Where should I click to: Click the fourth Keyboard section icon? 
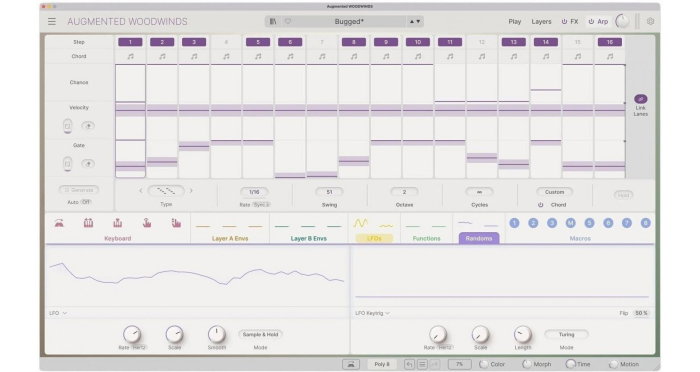click(147, 223)
